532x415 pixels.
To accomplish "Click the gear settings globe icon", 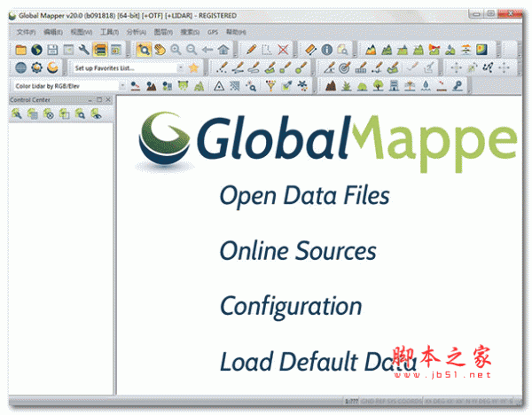I will click(x=36, y=68).
